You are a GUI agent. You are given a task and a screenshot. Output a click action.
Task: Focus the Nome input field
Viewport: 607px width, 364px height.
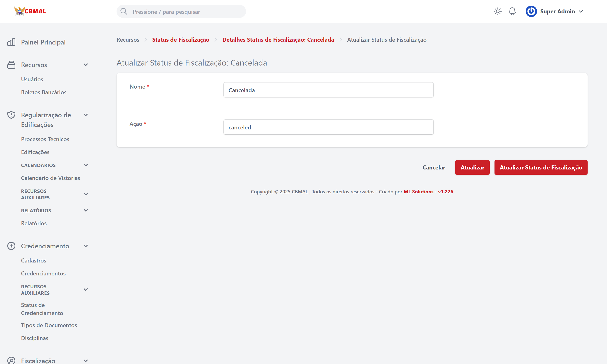pyautogui.click(x=328, y=90)
